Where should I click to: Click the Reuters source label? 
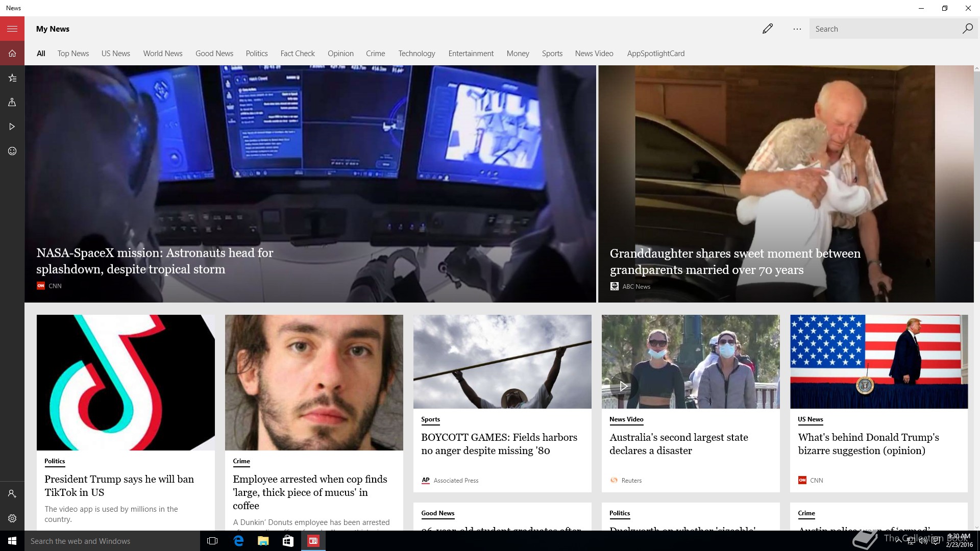coord(626,481)
